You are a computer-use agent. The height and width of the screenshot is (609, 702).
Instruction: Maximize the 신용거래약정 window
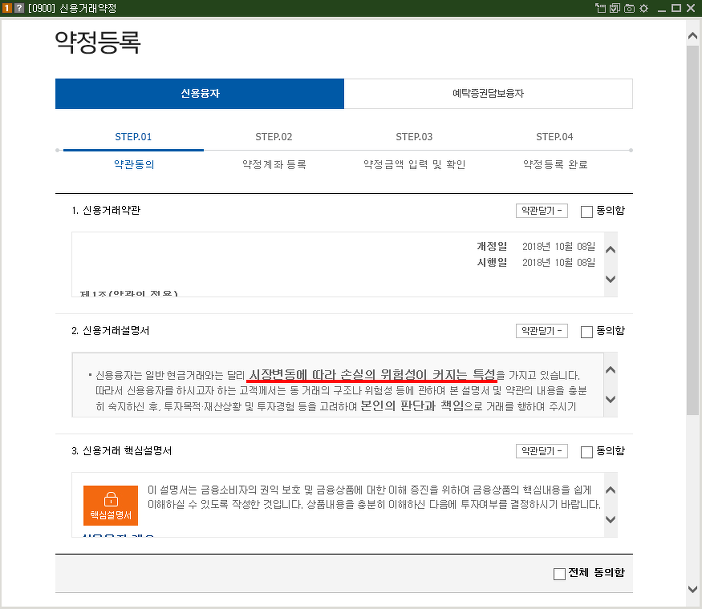pos(676,8)
